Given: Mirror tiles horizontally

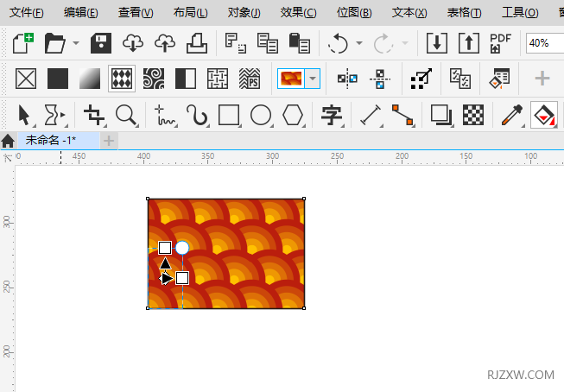Looking at the screenshot, I should (347, 79).
